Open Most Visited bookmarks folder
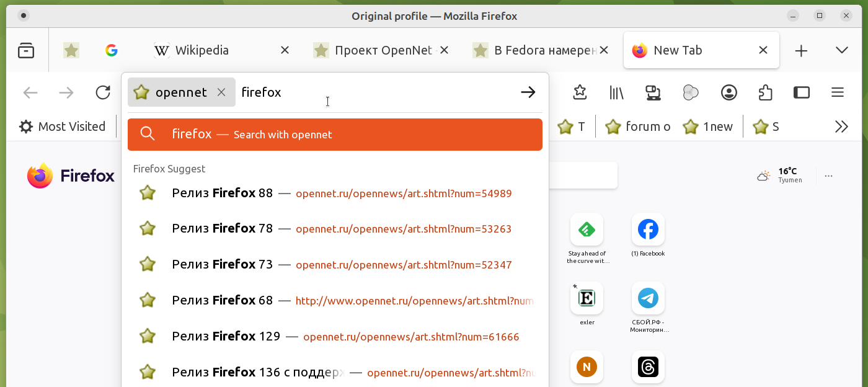Screen dimensions: 868x387 pyautogui.click(x=62, y=127)
